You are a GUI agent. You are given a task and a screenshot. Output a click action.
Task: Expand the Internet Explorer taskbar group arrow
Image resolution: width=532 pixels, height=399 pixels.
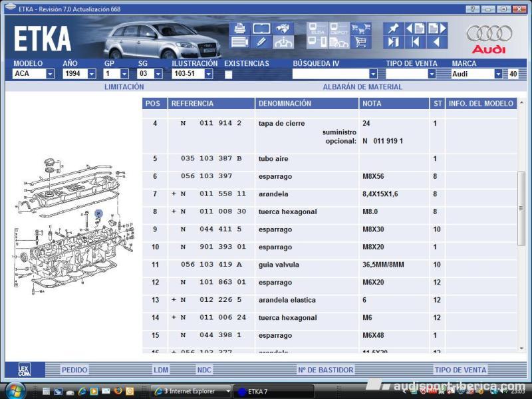click(228, 391)
